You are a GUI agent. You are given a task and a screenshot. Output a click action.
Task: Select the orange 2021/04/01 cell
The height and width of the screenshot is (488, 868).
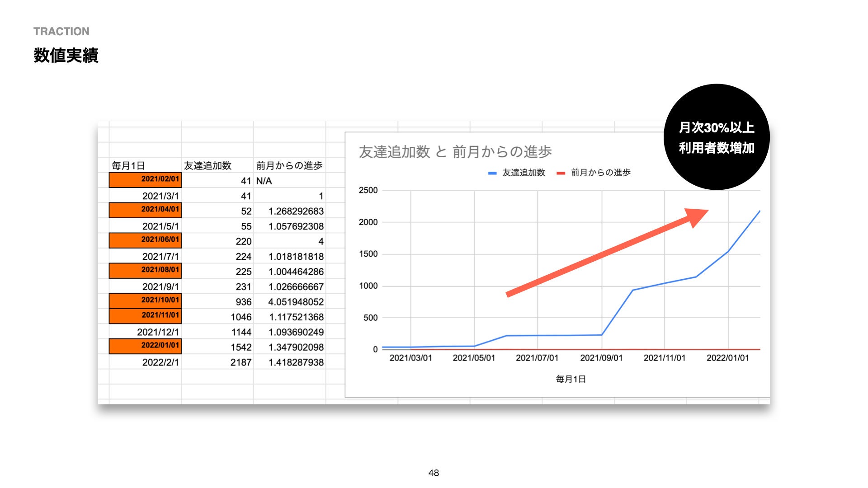(x=145, y=210)
